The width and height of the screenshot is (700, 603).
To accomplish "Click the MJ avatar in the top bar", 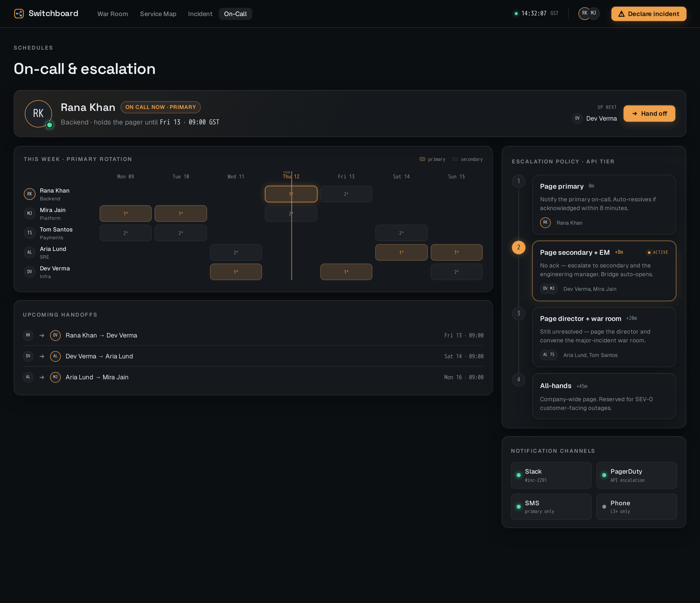I will pos(594,14).
